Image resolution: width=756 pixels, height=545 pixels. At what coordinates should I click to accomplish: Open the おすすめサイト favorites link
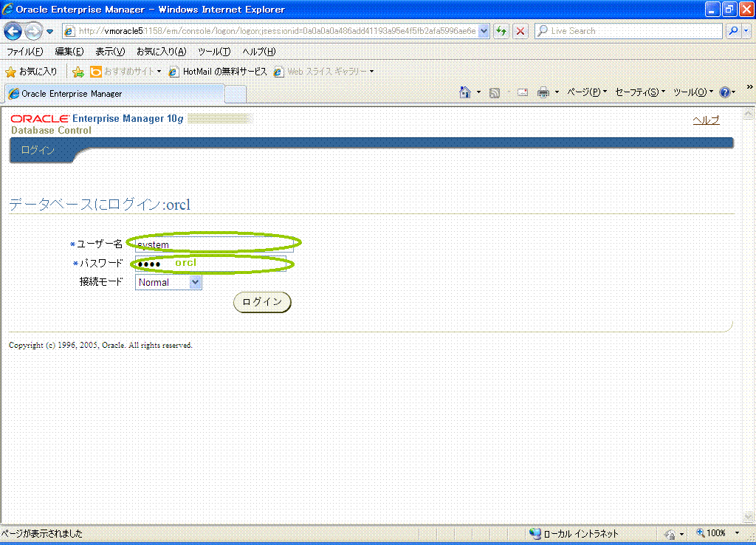click(126, 72)
